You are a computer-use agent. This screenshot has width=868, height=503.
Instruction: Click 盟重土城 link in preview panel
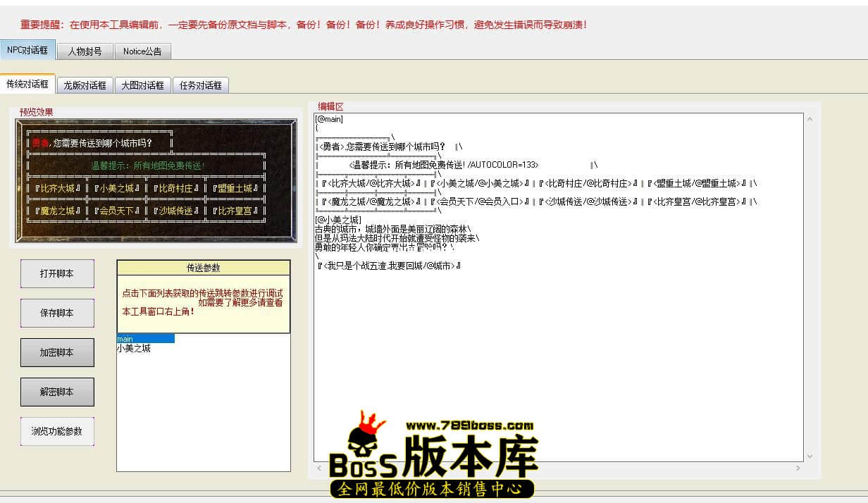(236, 188)
